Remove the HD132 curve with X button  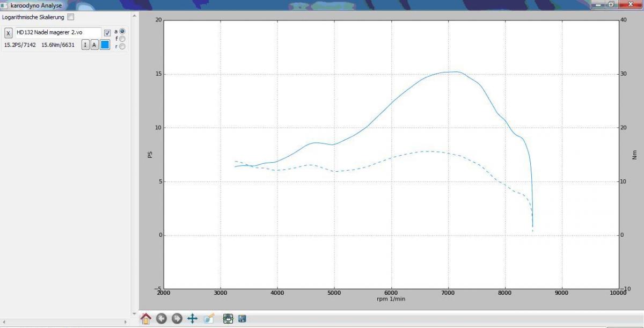(x=8, y=33)
